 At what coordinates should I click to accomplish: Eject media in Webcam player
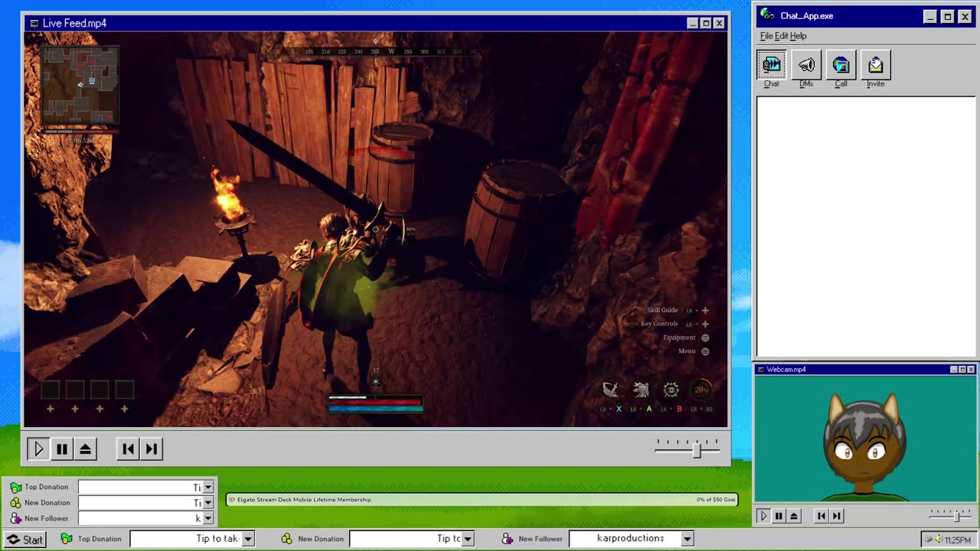point(794,516)
